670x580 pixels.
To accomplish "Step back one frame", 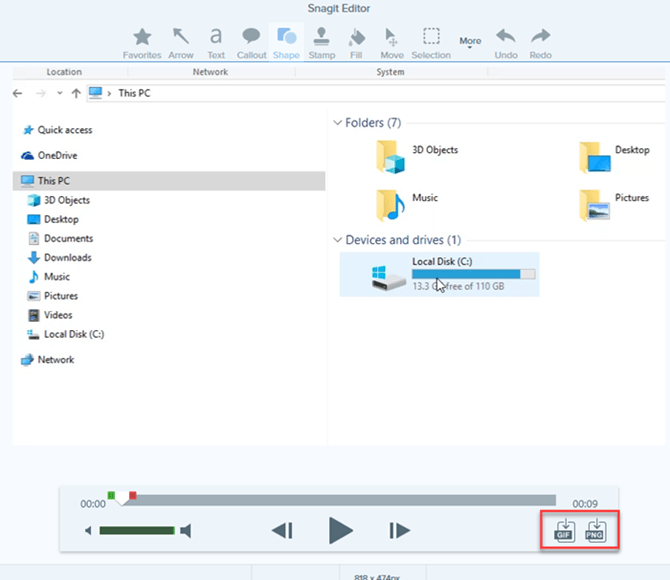I will pos(282,531).
